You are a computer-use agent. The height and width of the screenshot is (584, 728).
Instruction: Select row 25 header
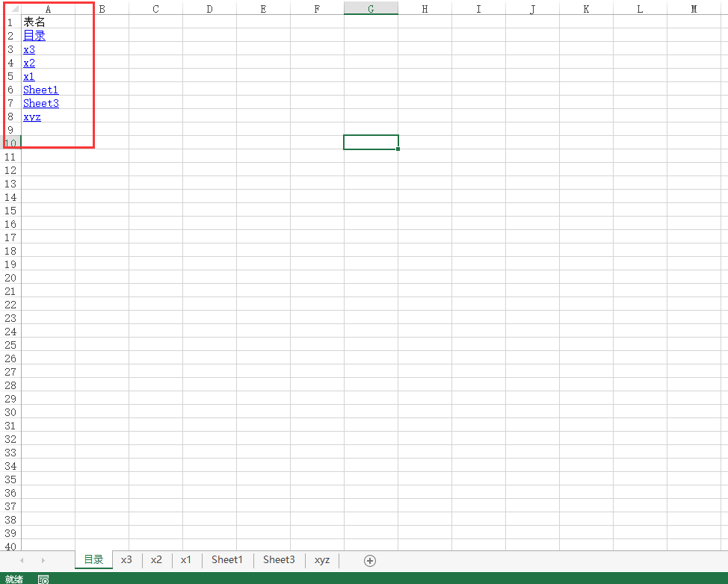pos(10,345)
